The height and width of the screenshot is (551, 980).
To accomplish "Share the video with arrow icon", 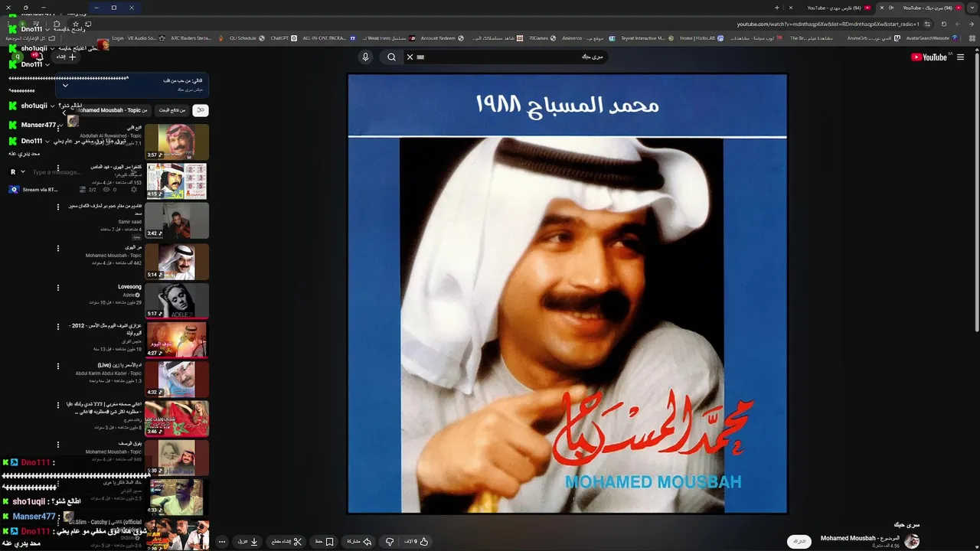I will pos(359,541).
